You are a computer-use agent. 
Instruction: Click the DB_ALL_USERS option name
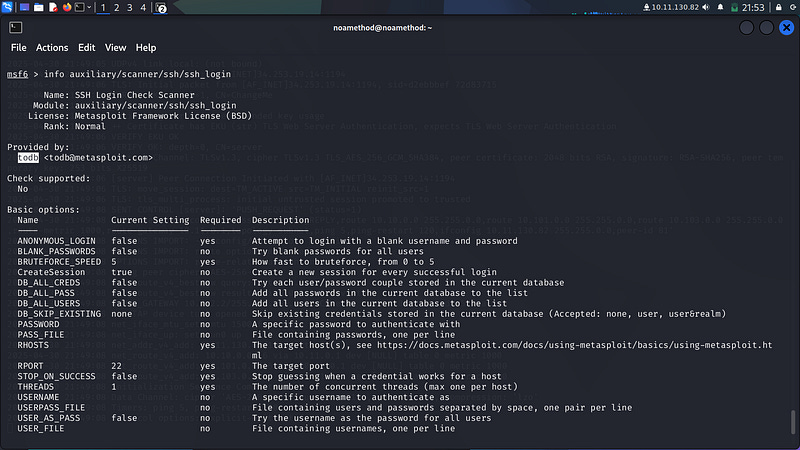[x=49, y=304]
